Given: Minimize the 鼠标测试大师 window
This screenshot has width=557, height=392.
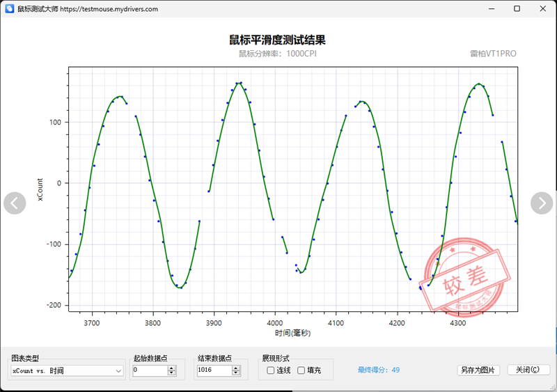Looking at the screenshot, I should [x=492, y=9].
